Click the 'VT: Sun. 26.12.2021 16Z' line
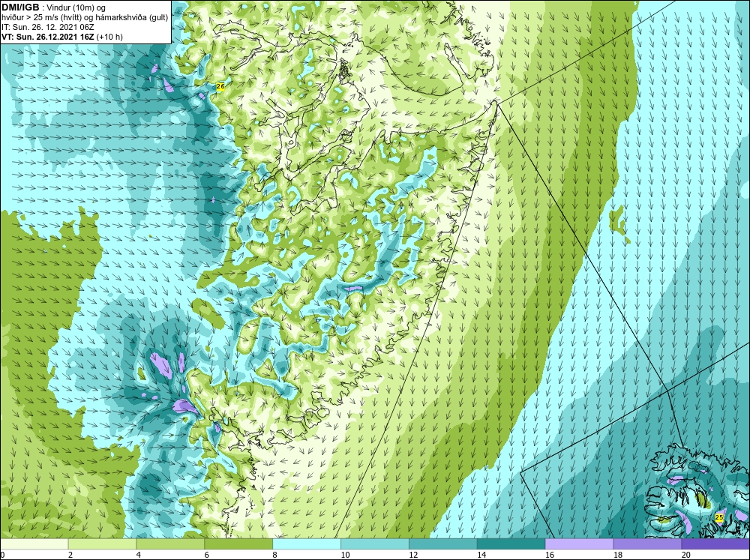 pos(48,37)
